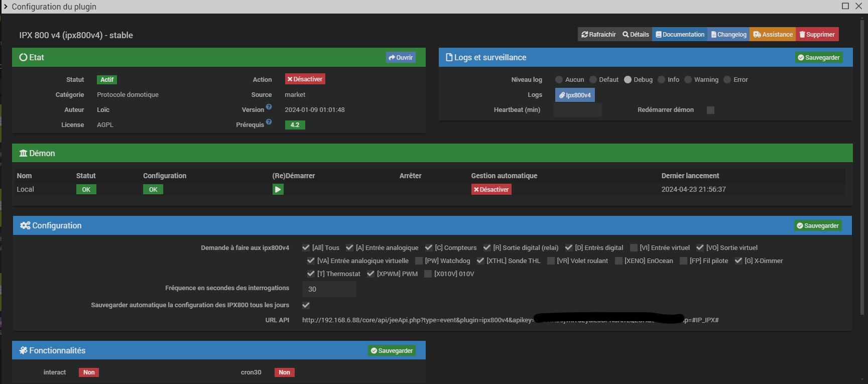Image resolution: width=868 pixels, height=384 pixels.
Task: Expand the Configuration du plugin chevron
Action: tap(6, 7)
